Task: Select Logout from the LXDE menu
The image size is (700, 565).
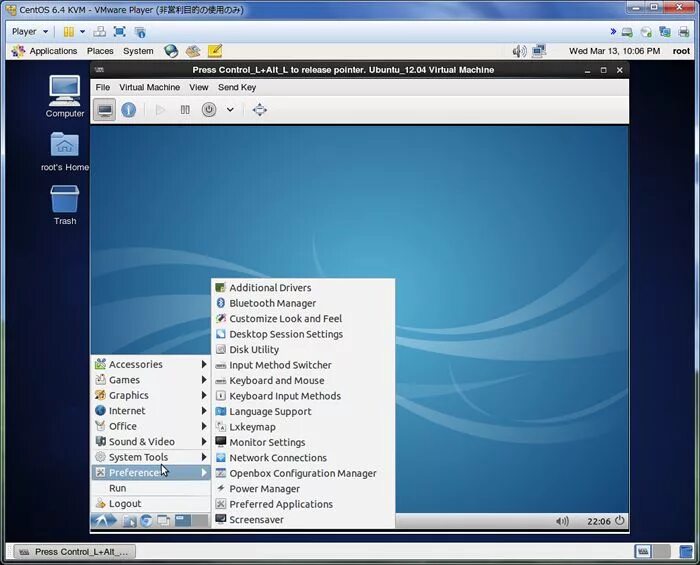Action: pyautogui.click(x=151, y=504)
